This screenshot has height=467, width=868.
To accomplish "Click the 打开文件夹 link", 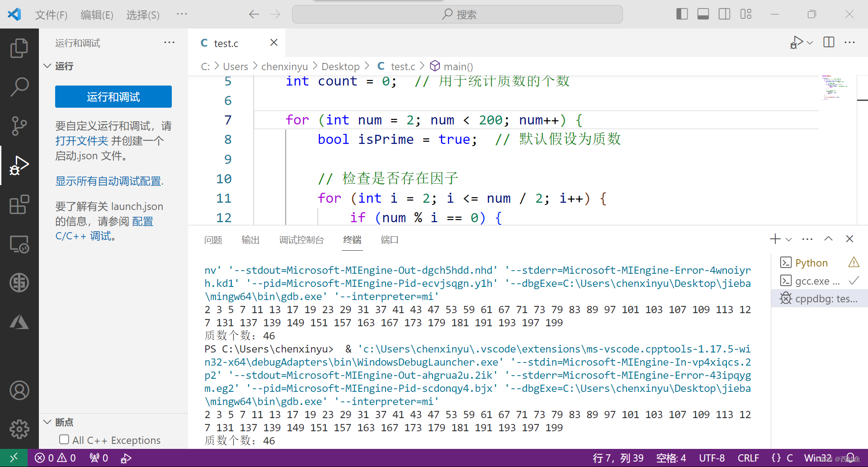I will 82,141.
